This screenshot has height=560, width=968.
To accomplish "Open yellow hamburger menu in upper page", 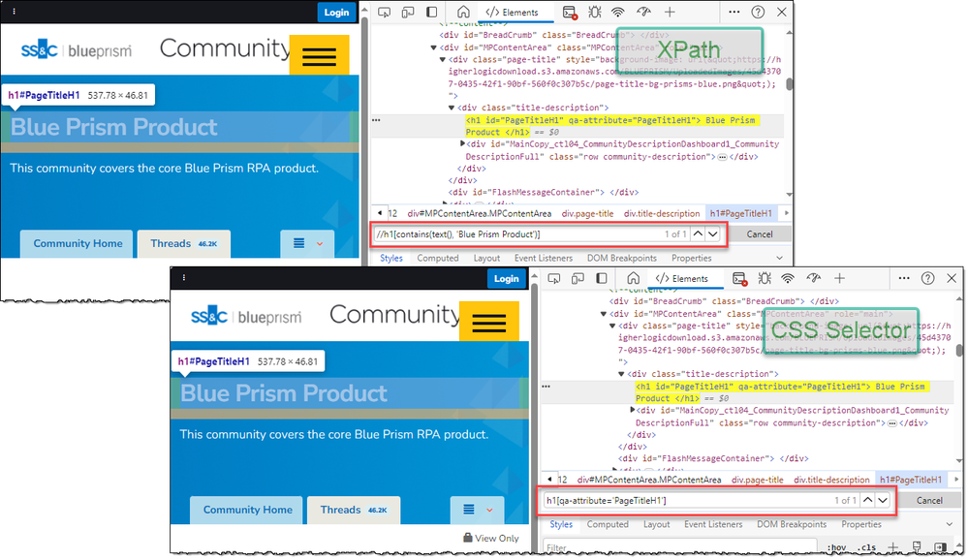I will point(319,55).
